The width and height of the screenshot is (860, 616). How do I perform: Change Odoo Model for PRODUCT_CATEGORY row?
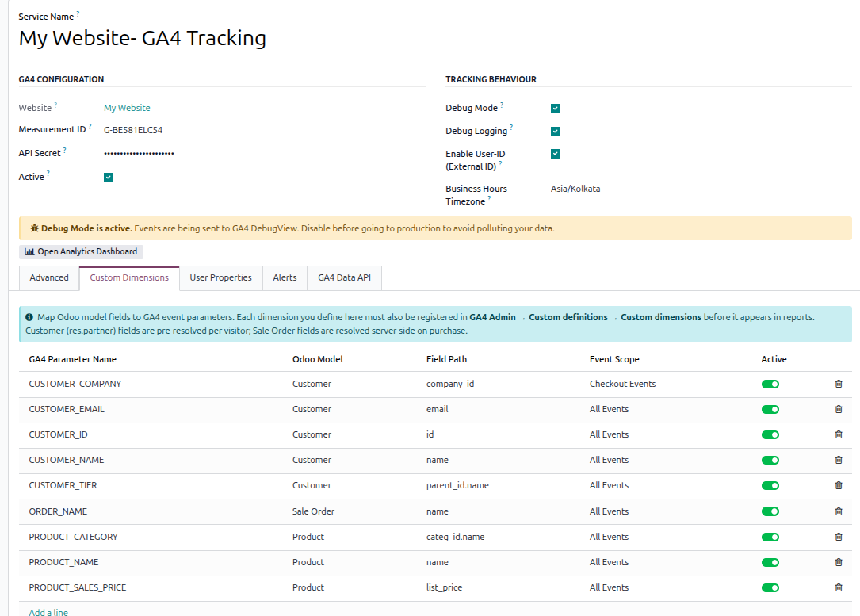pyautogui.click(x=308, y=537)
